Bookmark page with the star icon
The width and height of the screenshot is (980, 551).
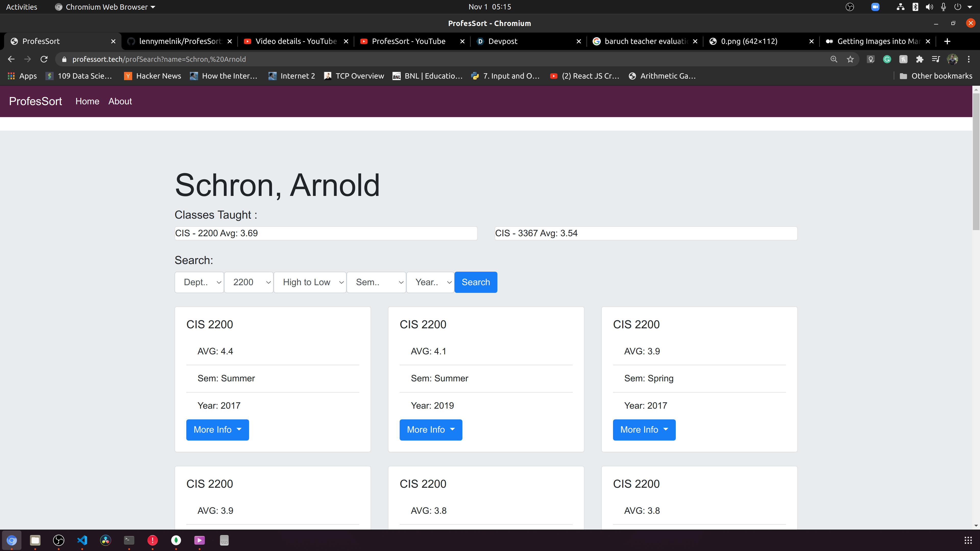pos(850,59)
